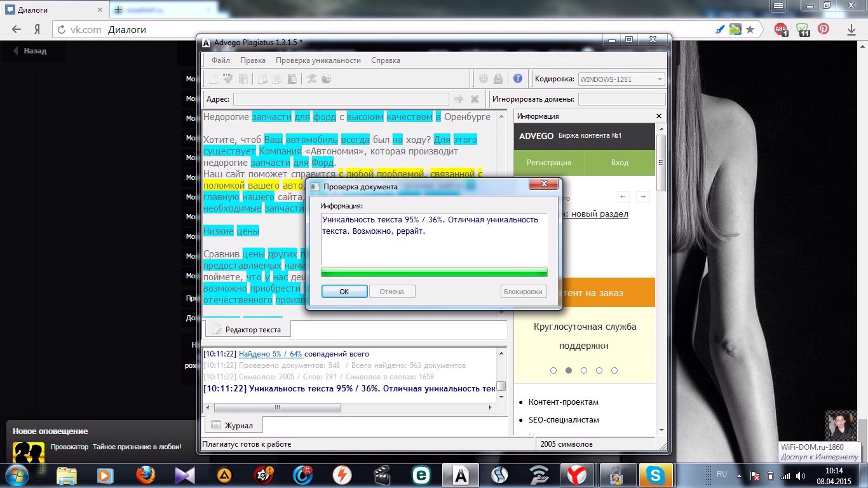The width and height of the screenshot is (868, 488).
Task: Close the Проверка документа dialog
Action: (544, 185)
